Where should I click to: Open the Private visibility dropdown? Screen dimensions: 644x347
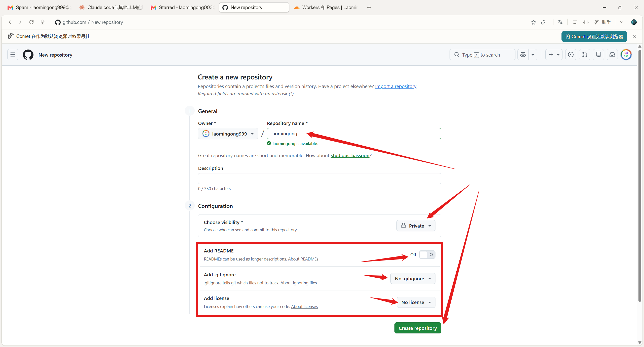[x=416, y=226]
